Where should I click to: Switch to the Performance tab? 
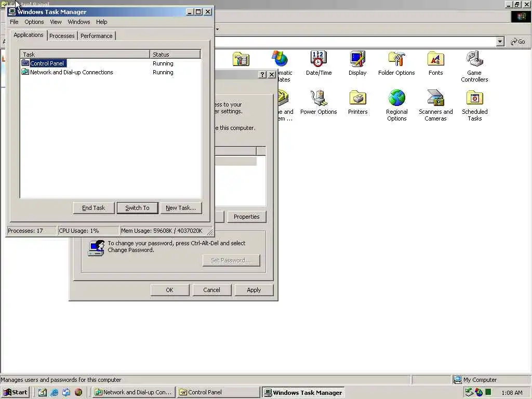(x=96, y=36)
